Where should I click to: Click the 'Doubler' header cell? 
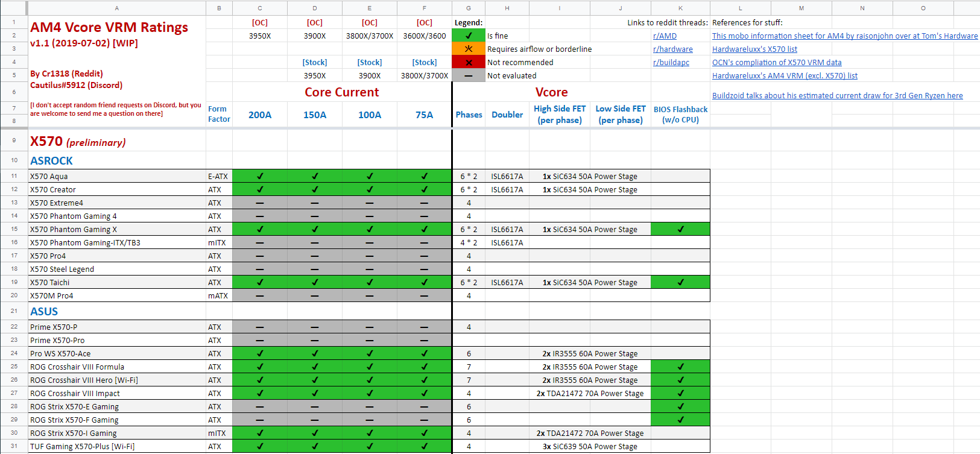coord(507,115)
